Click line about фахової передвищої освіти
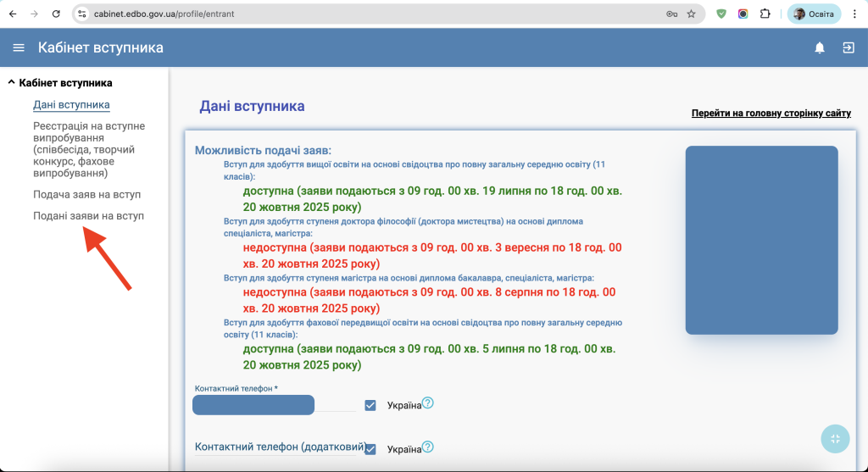Image resolution: width=868 pixels, height=472 pixels. point(423,329)
